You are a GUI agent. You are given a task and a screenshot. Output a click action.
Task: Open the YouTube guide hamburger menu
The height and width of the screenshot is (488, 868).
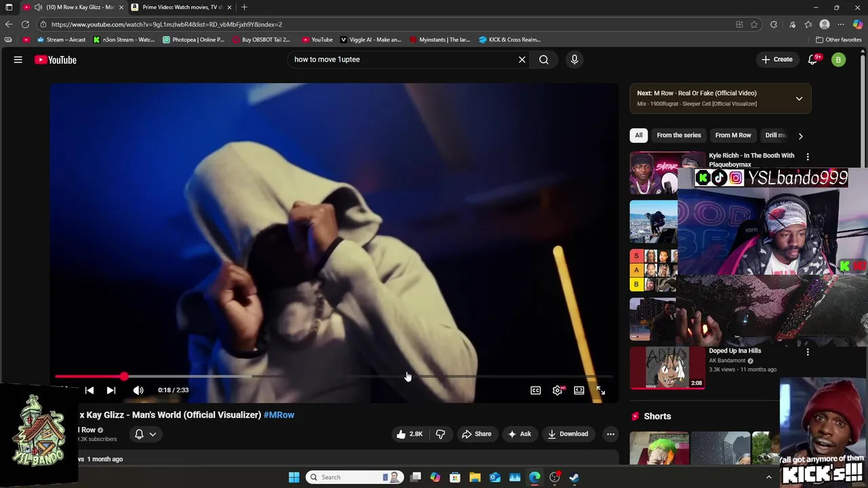(18, 60)
